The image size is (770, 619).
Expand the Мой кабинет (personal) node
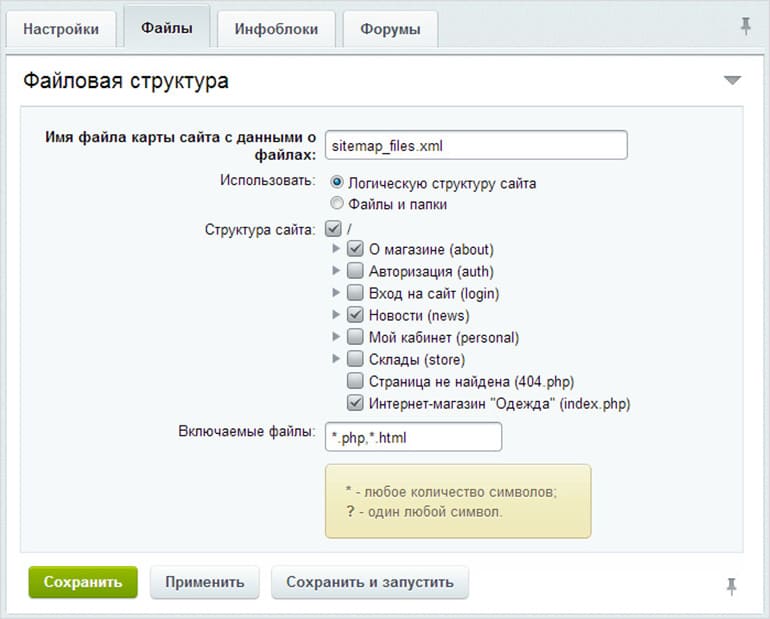(x=336, y=337)
